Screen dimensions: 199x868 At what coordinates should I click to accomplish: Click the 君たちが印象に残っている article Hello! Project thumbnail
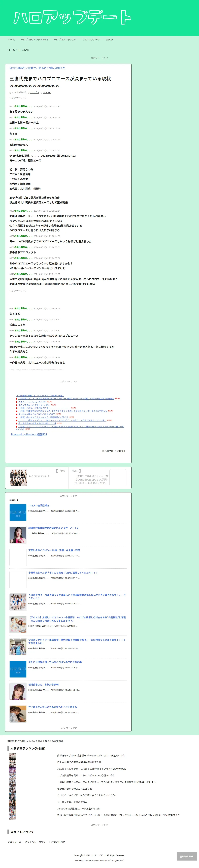[x=18, y=669]
